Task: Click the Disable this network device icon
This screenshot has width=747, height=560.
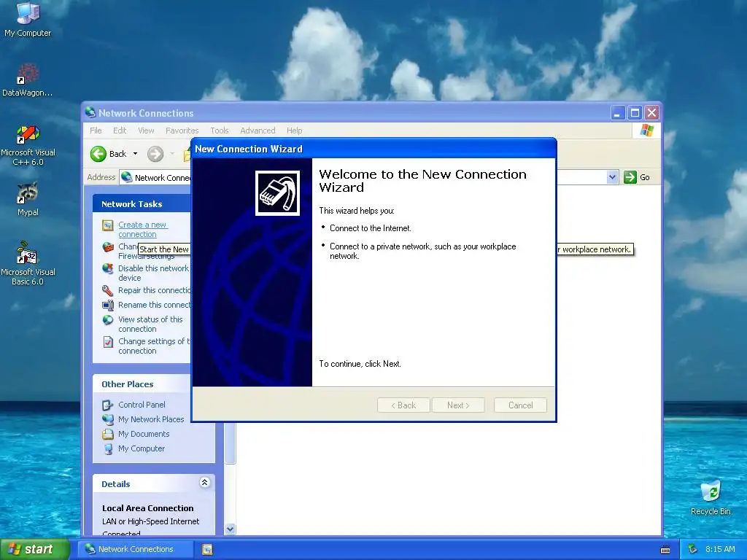Action: [108, 268]
